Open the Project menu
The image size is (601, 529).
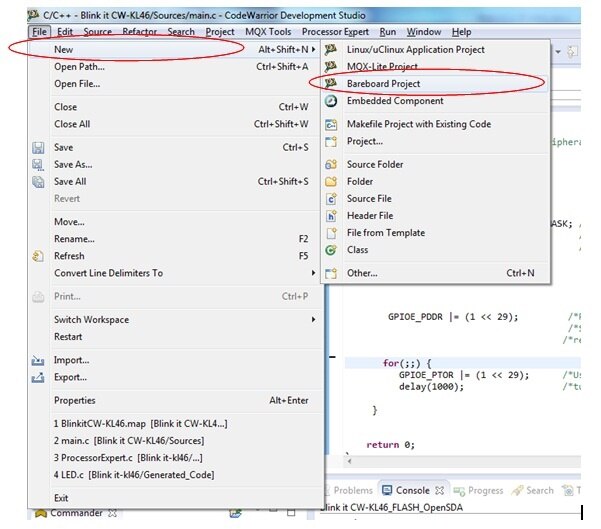[x=220, y=32]
